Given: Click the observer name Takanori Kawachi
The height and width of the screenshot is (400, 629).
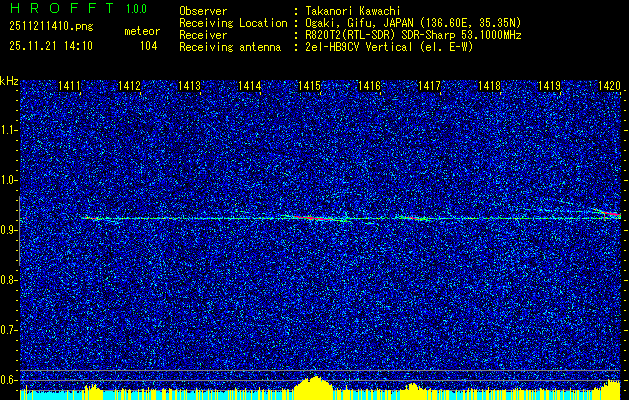Looking at the screenshot, I should coord(352,11).
